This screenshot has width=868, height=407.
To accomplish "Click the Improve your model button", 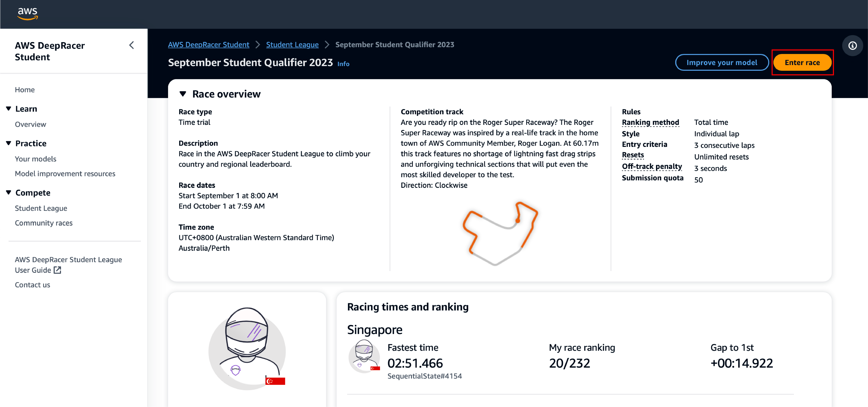I will pyautogui.click(x=722, y=62).
